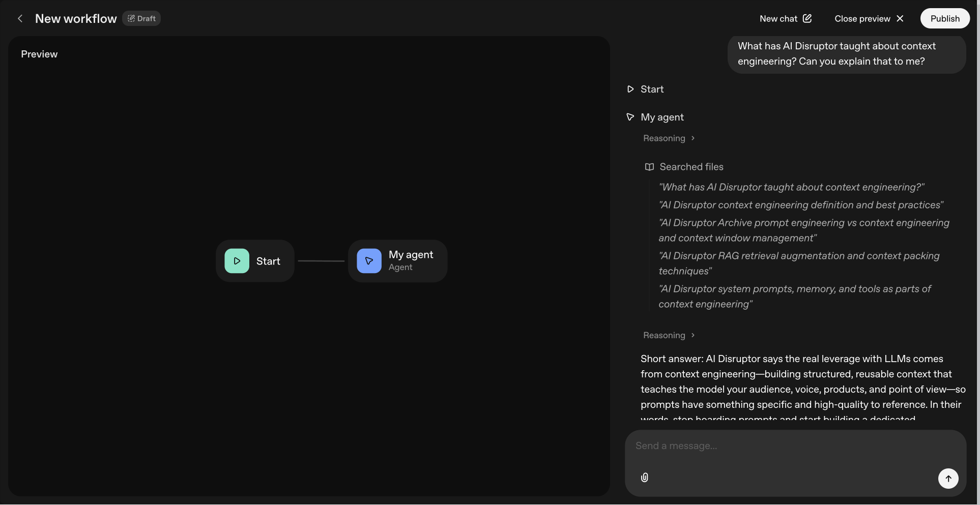Expand the second Reasoning section below searches
This screenshot has width=980, height=505.
[x=669, y=335]
